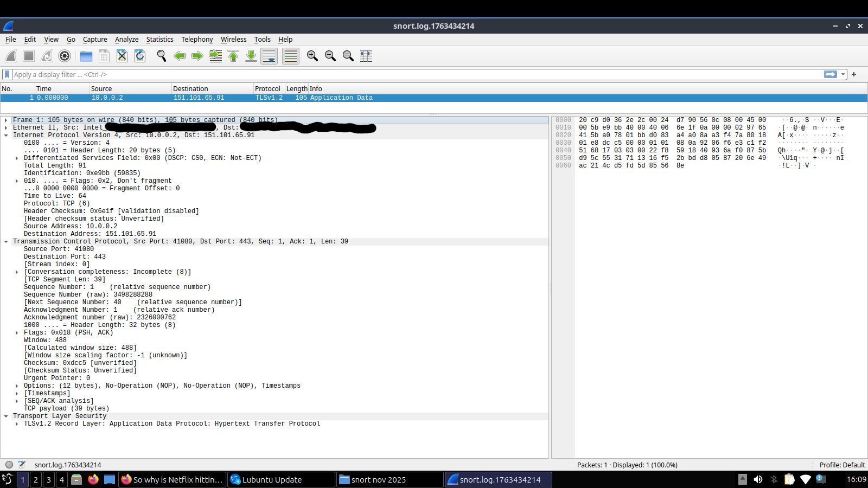Collapse the Transmission Control Protocol section
Viewport: 868px width, 488px height.
click(x=6, y=242)
